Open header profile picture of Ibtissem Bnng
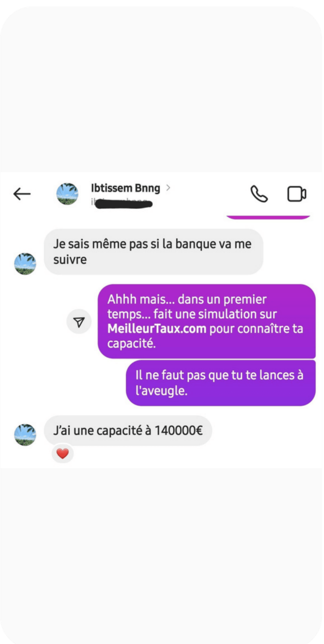This screenshot has width=324, height=644. coord(67,194)
